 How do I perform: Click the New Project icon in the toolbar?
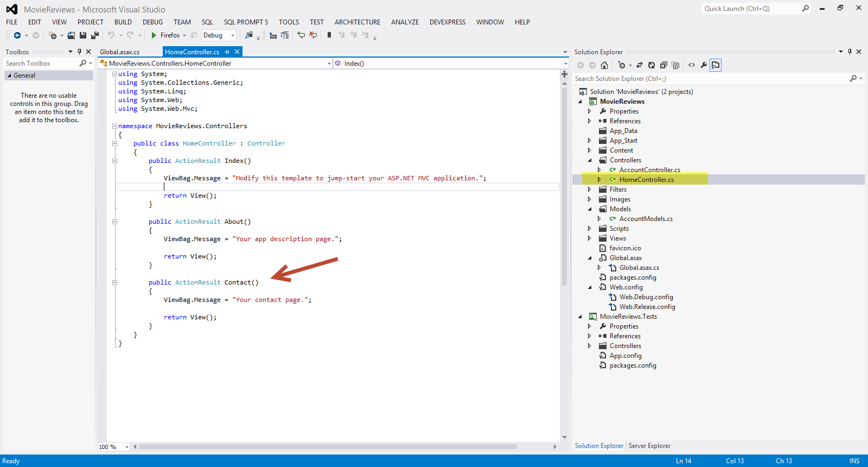pos(53,35)
